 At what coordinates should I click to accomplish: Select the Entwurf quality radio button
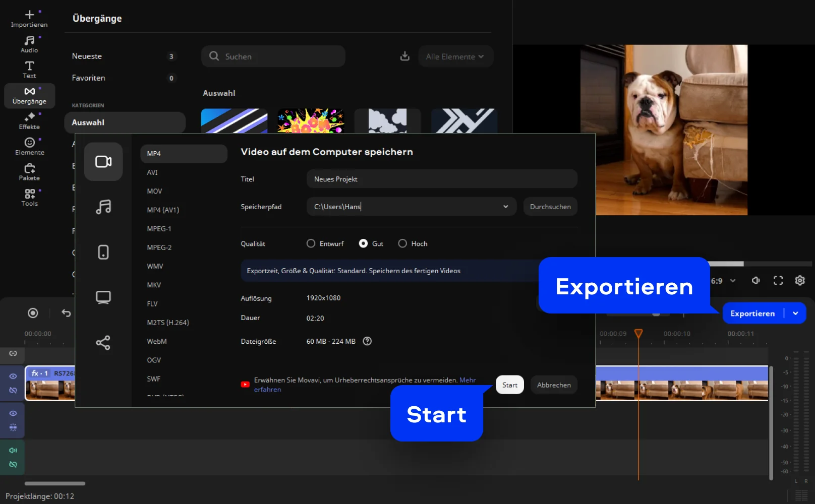click(311, 243)
